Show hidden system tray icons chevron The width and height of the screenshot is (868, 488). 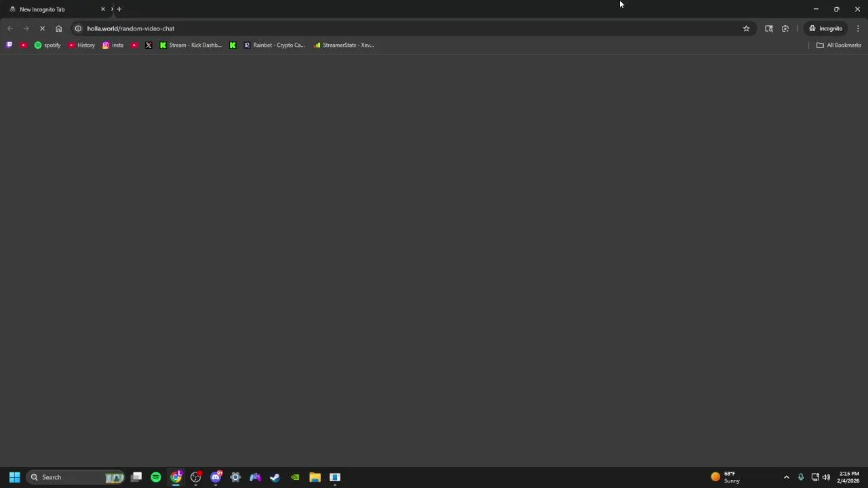787,477
